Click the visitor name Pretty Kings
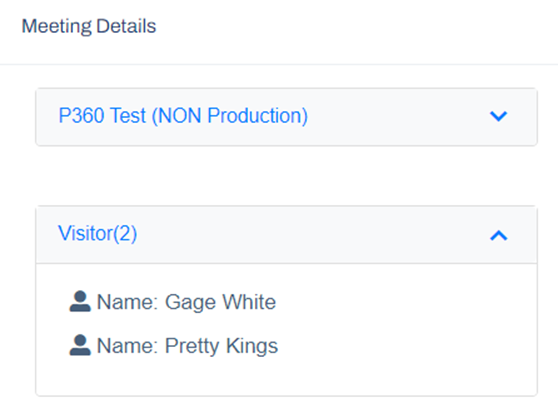 point(221,346)
